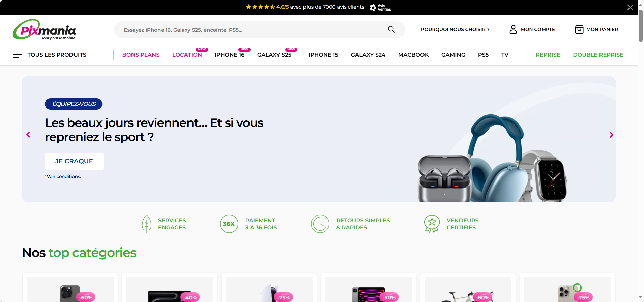Click the Équipez-vous badge
Viewport: 644px width, 302px height.
click(x=74, y=104)
